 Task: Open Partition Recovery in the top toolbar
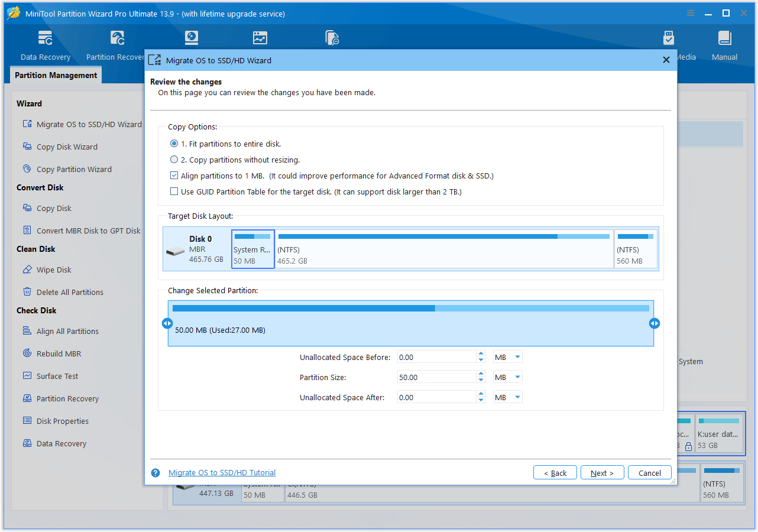(115, 46)
